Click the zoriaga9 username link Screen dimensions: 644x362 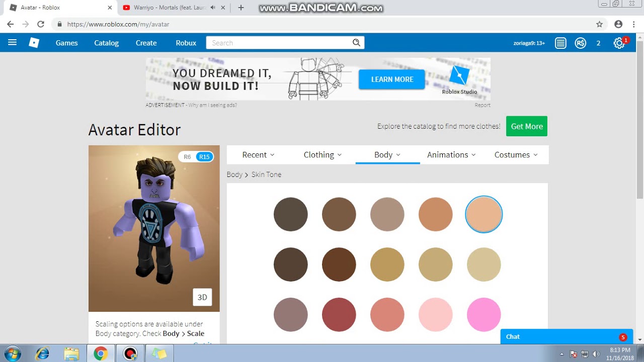point(529,43)
